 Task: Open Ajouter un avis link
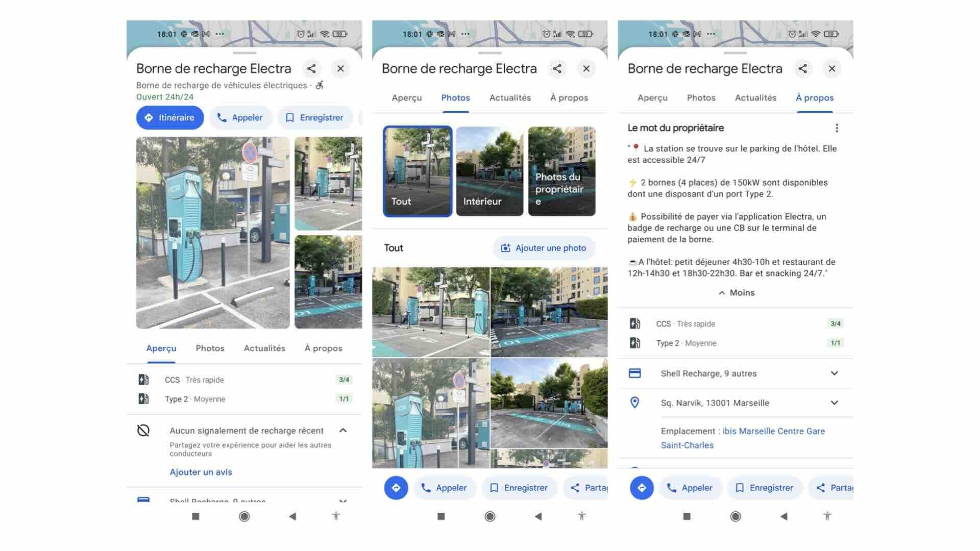point(201,472)
